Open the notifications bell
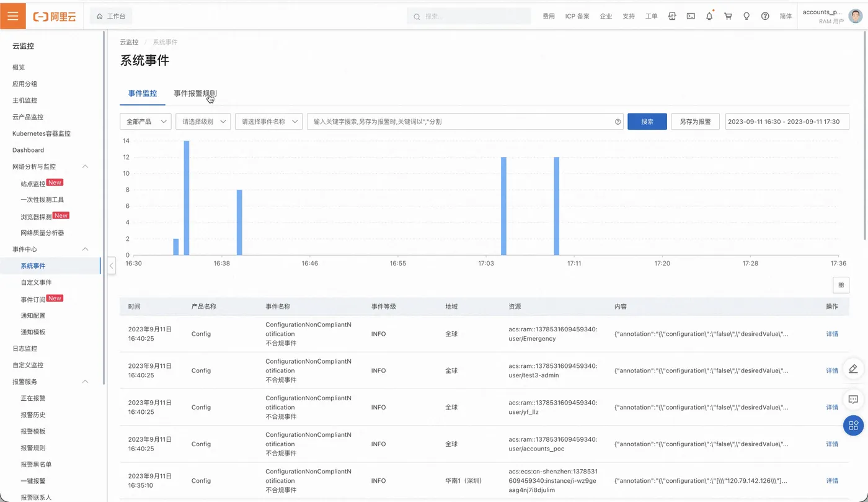The width and height of the screenshot is (868, 502). tap(709, 16)
